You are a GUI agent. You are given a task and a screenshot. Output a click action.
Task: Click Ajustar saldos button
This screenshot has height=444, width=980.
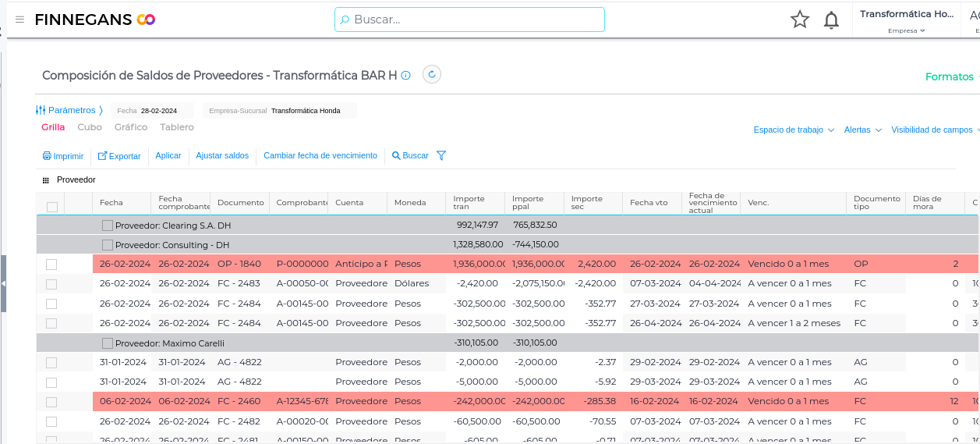point(222,156)
